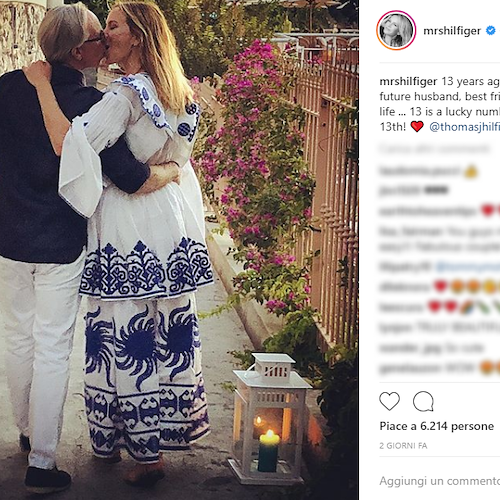This screenshot has height=500, width=500.
Task: Click the red heart emoji in caption
Action: tap(417, 127)
